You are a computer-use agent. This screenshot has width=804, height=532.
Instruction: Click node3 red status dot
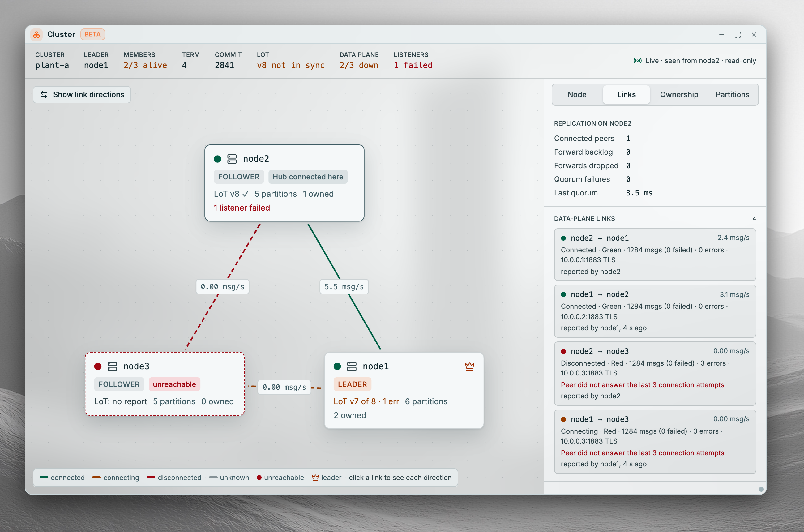(x=98, y=367)
